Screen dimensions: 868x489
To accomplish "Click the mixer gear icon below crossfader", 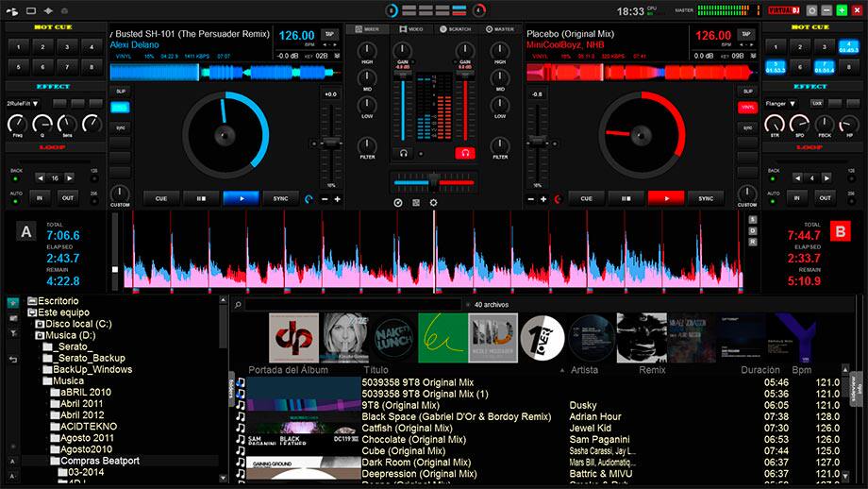I will pyautogui.click(x=433, y=203).
